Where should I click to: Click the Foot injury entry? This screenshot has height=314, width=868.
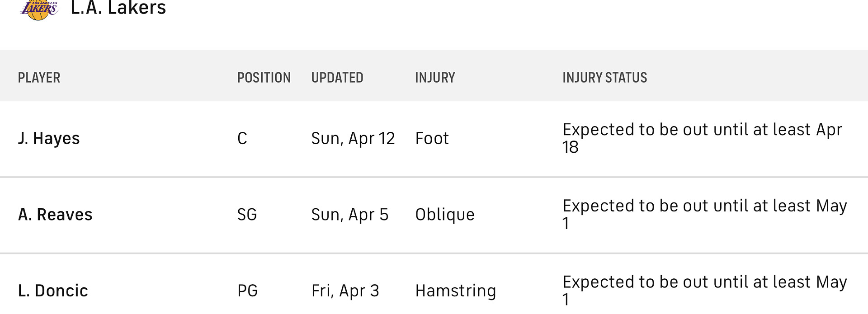[x=432, y=138]
